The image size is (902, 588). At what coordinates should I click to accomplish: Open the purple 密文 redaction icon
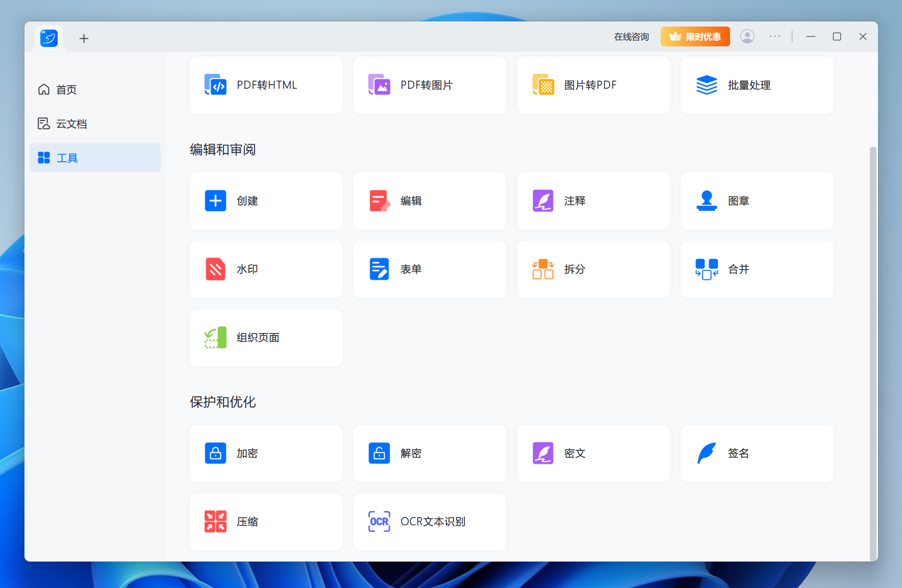tap(543, 453)
